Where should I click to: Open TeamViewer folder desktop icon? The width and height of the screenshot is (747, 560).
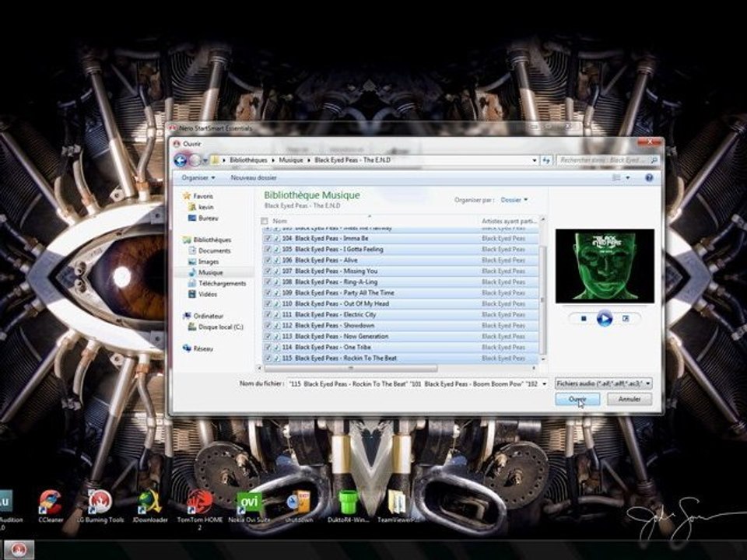pos(398,507)
